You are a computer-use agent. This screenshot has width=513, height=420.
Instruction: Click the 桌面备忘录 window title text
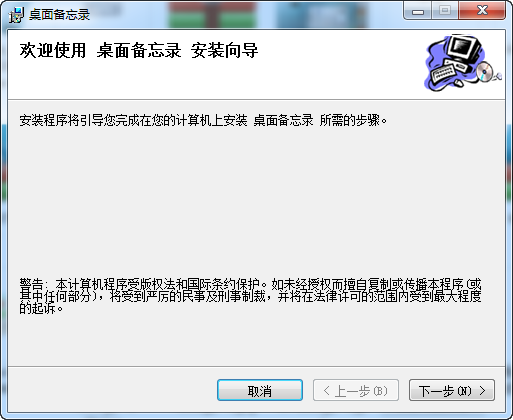[60, 15]
